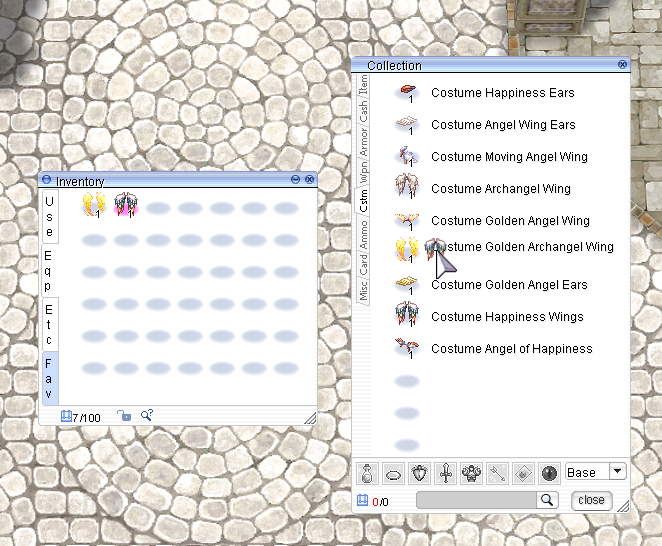This screenshot has width=662, height=546.
Task: Collapse the Inventory window with minimize button
Action: click(295, 180)
